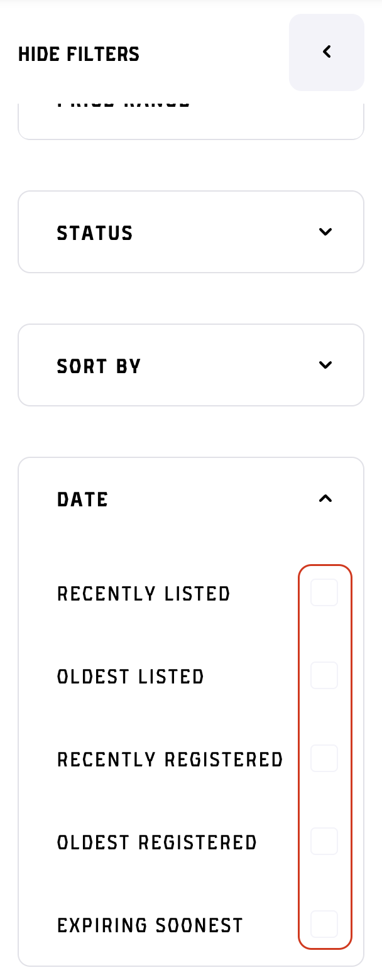Viewport: 382px width, 980px height.
Task: Enable the Recently Registered checkbox
Action: (x=324, y=758)
